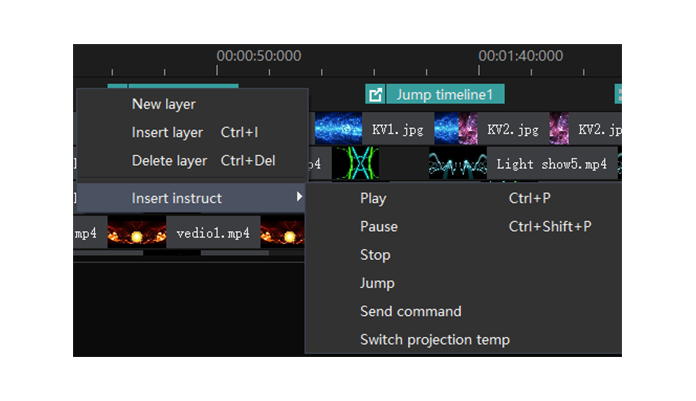Select Send command from the submenu
Viewport: 696px width, 401px height.
[x=463, y=311]
